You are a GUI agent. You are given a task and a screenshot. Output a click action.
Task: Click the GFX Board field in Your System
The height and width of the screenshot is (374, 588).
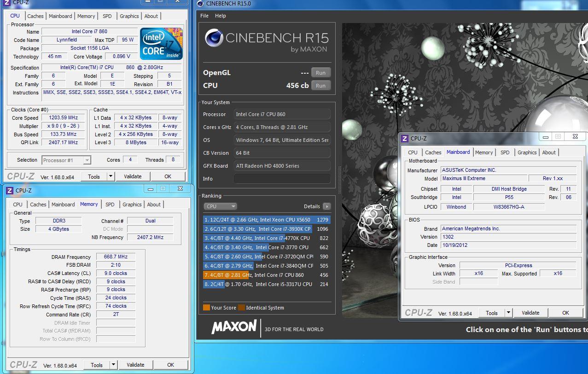(282, 166)
